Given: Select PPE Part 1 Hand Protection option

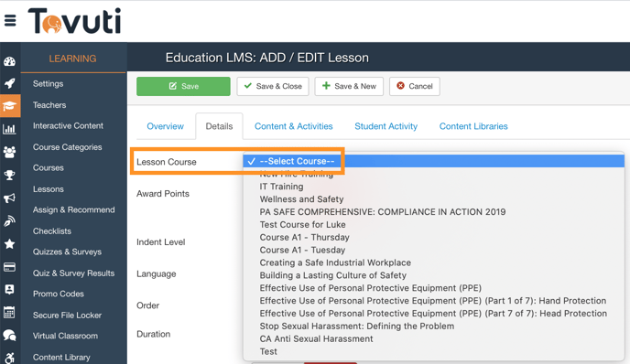Looking at the screenshot, I should point(433,301).
